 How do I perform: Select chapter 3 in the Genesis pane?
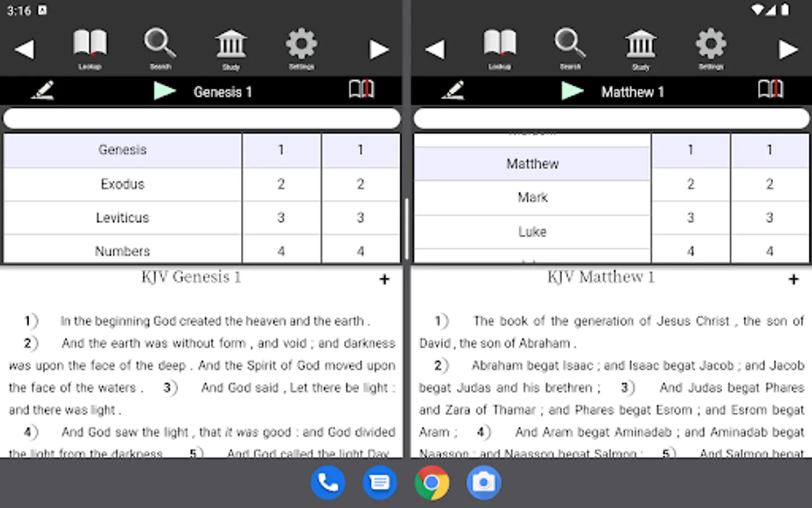(281, 218)
